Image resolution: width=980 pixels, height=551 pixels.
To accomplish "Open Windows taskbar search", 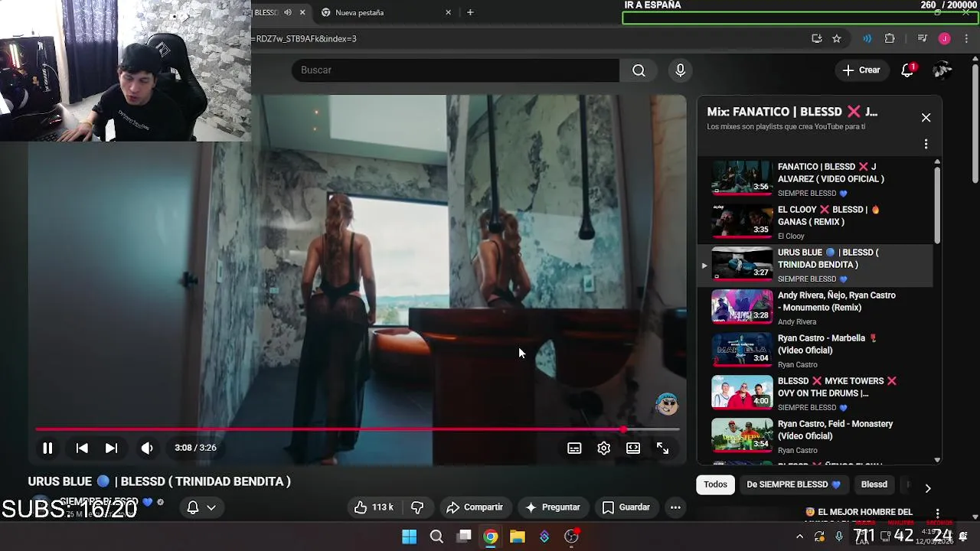I will (x=436, y=536).
